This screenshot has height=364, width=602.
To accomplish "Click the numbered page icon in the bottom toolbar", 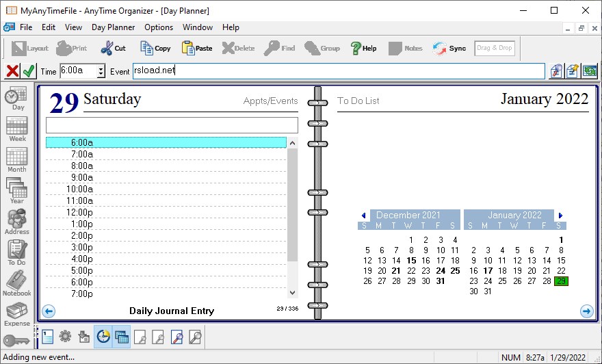I will tap(47, 337).
